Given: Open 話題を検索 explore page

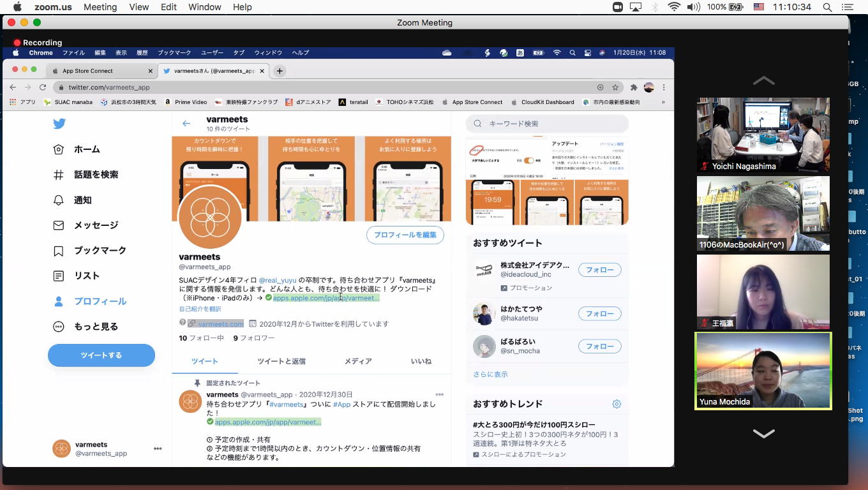Looking at the screenshot, I should (x=86, y=175).
